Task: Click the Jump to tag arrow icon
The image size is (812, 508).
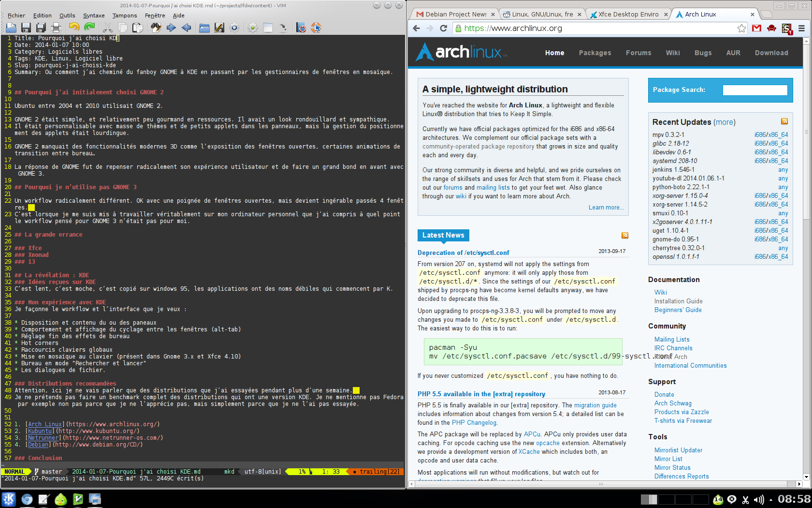Action: [283, 28]
